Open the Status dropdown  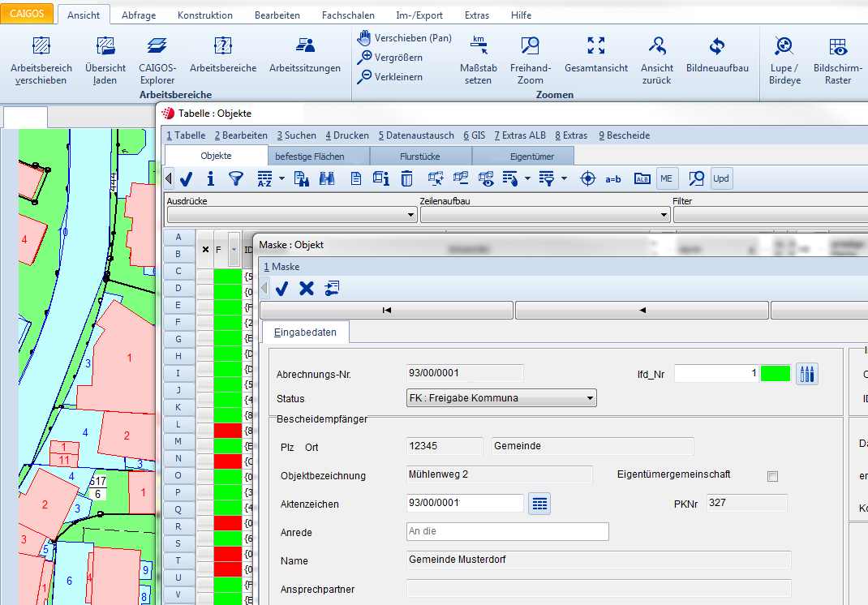pos(589,398)
